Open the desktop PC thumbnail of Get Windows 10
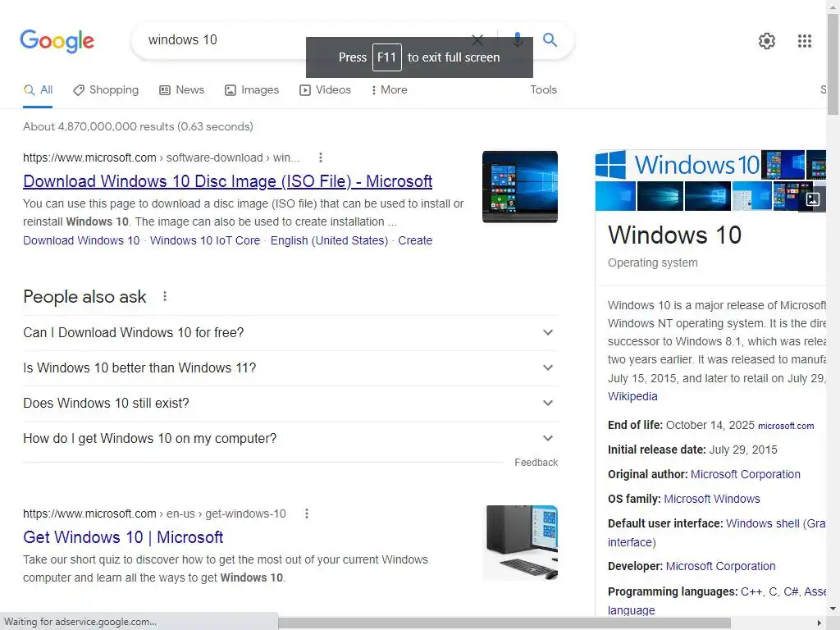 519,542
